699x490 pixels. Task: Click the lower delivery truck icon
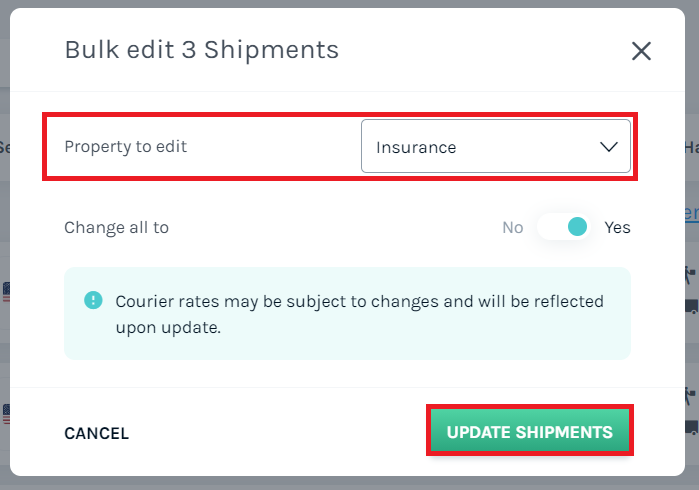(692, 427)
